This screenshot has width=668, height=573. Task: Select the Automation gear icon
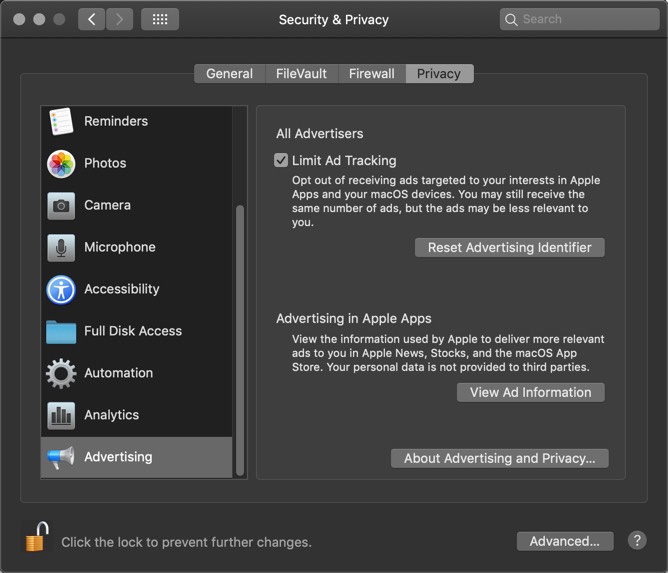[x=61, y=374]
